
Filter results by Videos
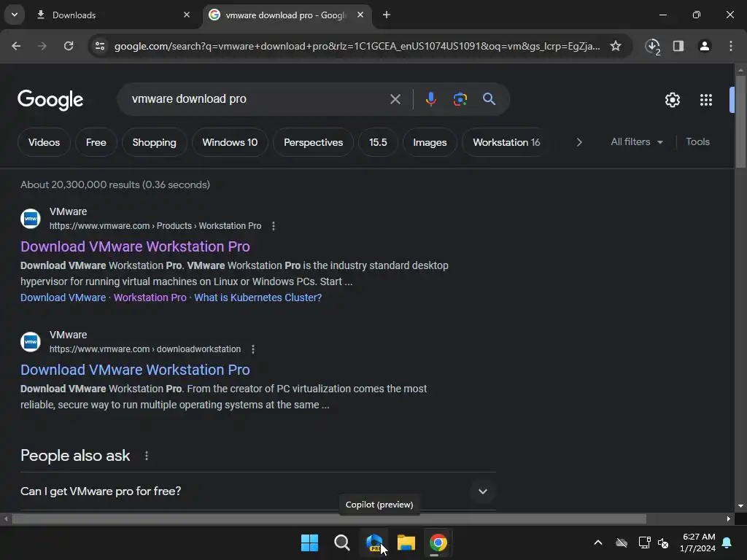coord(44,142)
